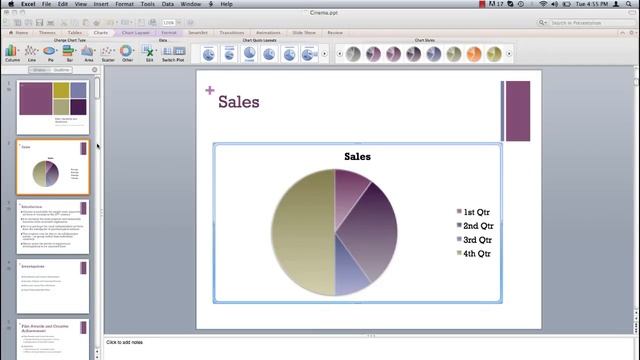Open the ribbon gear options menu
Screen dimensions: 640x360
tap(632, 33)
